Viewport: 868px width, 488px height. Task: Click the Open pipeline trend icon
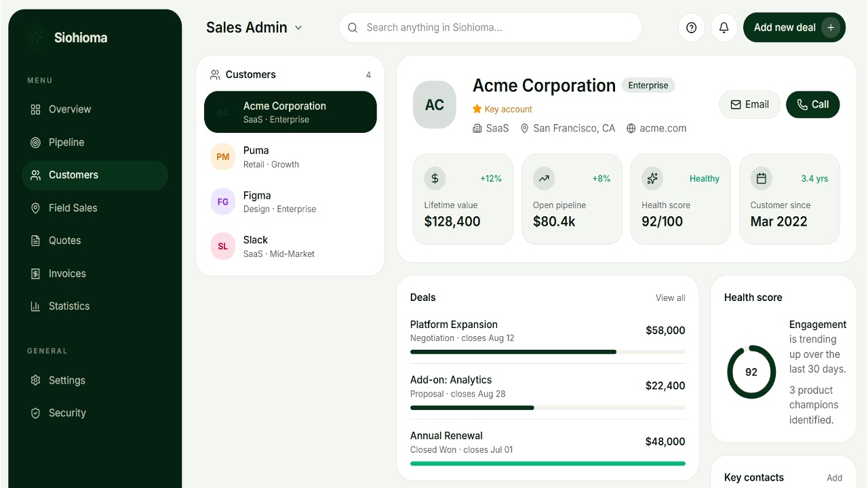click(543, 178)
